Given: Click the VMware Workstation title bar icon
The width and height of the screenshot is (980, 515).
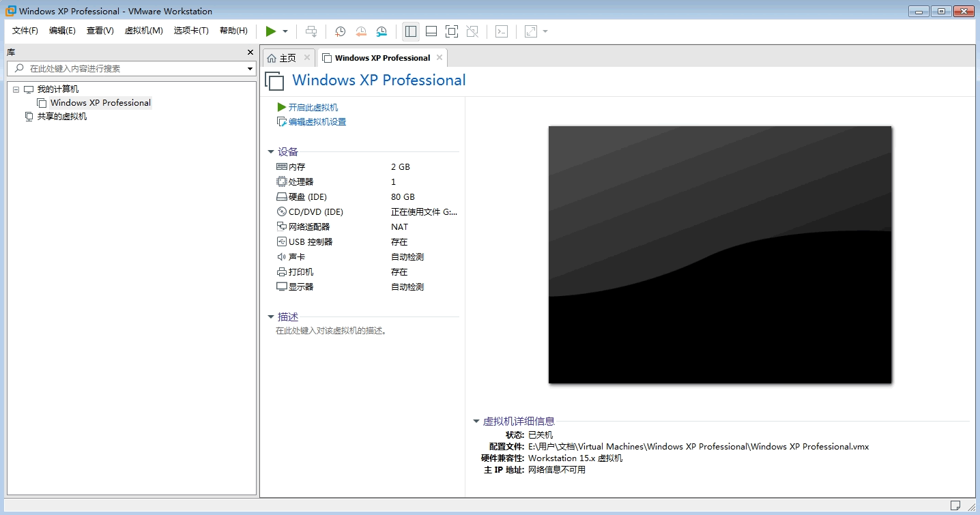Looking at the screenshot, I should point(11,11).
